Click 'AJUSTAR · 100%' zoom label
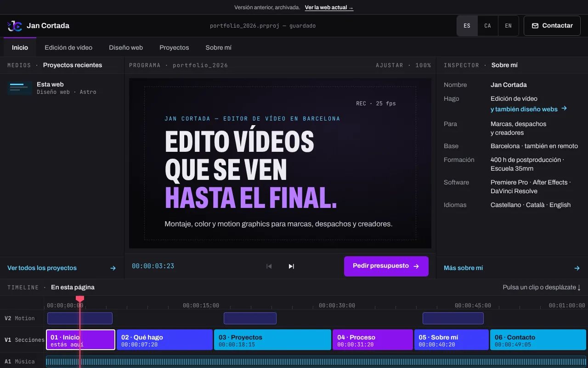This screenshot has height=368, width=588. point(403,65)
